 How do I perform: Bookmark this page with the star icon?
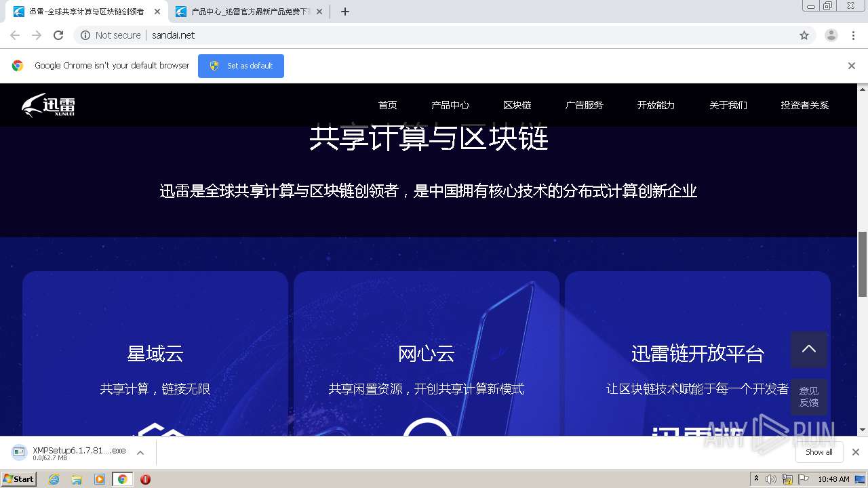click(x=804, y=35)
